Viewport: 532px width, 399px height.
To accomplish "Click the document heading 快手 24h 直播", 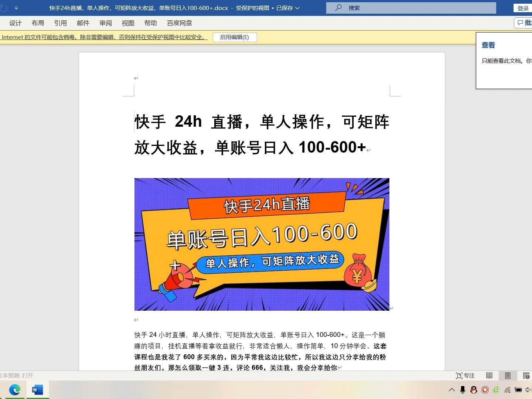I will (x=262, y=122).
